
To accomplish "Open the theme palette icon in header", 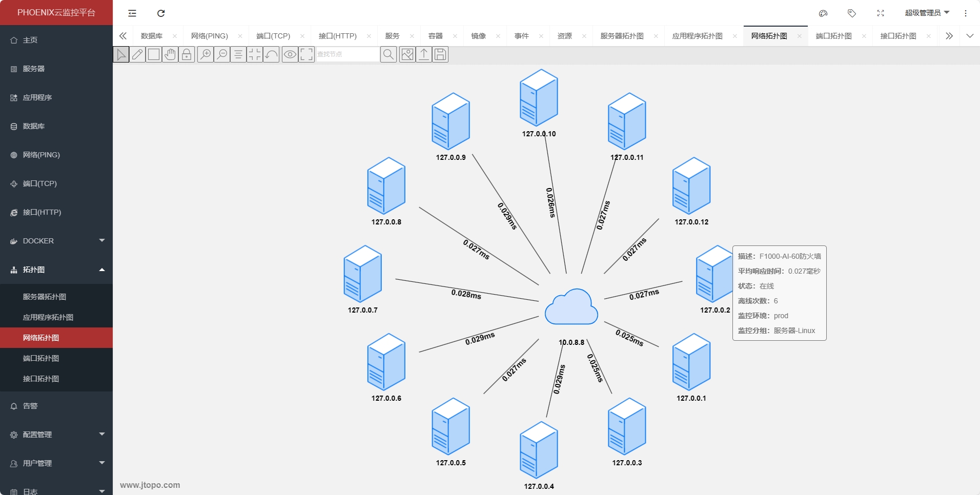I will point(823,13).
